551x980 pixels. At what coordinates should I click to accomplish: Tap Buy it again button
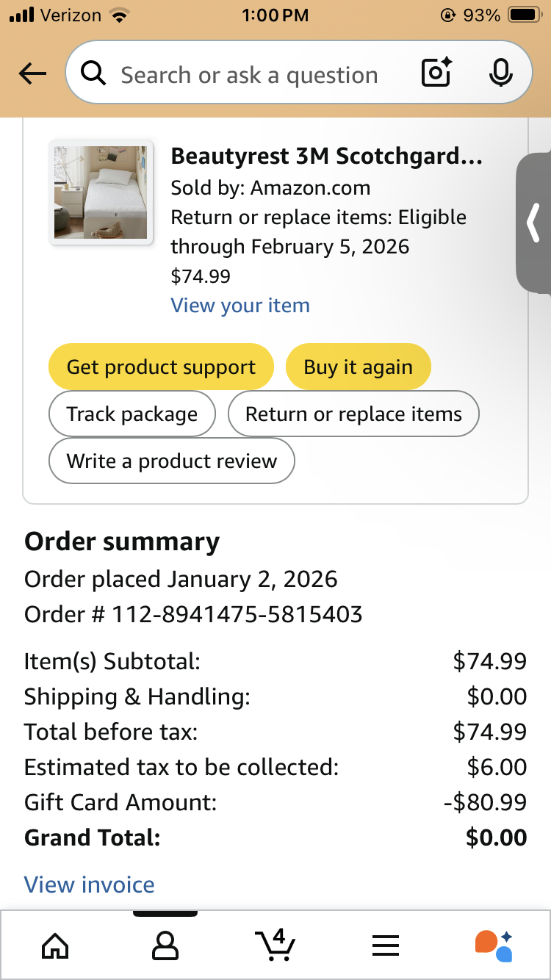click(358, 367)
